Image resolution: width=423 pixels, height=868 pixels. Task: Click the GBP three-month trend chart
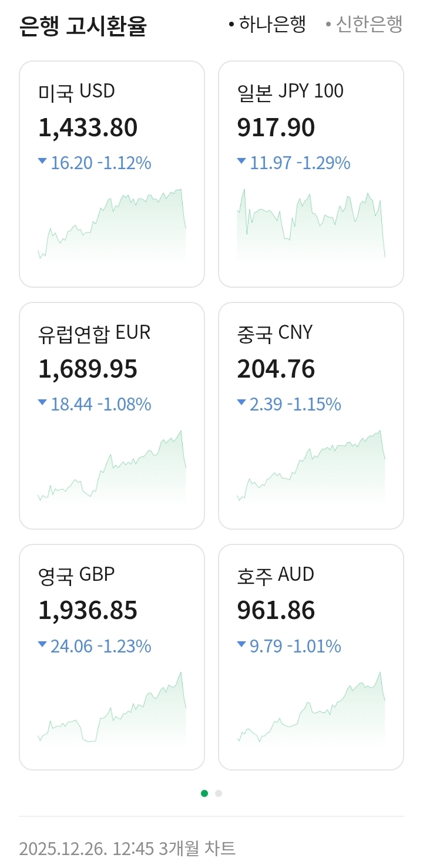[x=112, y=711]
